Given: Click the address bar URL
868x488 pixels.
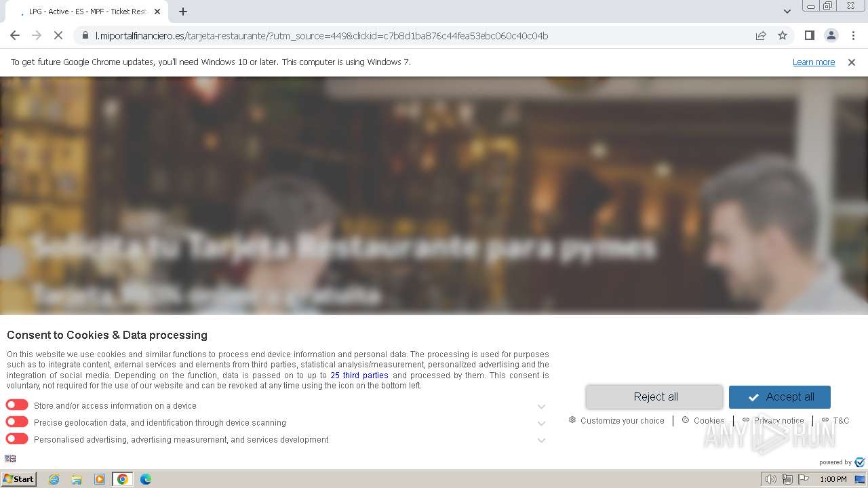Looking at the screenshot, I should 321,36.
